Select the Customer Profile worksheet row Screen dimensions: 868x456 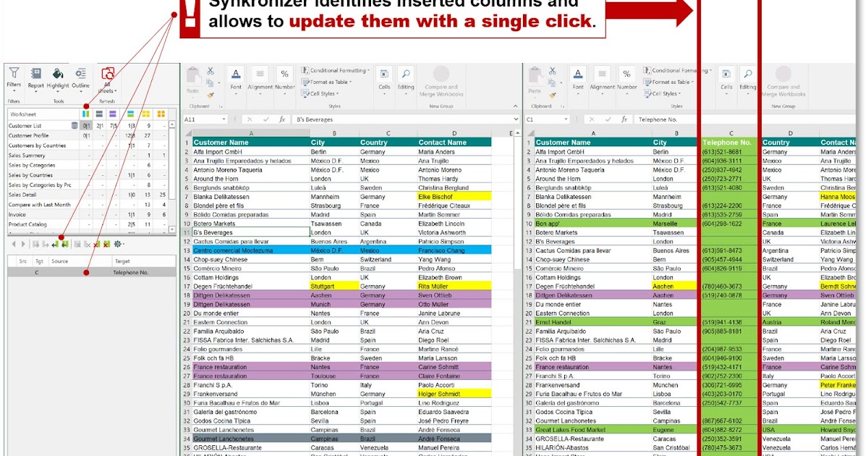point(87,135)
